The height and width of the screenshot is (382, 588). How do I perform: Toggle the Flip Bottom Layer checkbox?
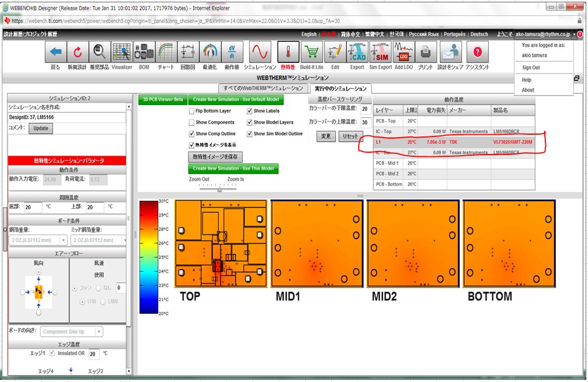coord(191,111)
